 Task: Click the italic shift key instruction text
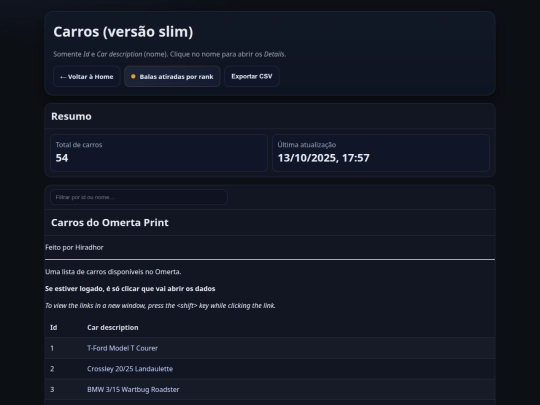pyautogui.click(x=160, y=306)
